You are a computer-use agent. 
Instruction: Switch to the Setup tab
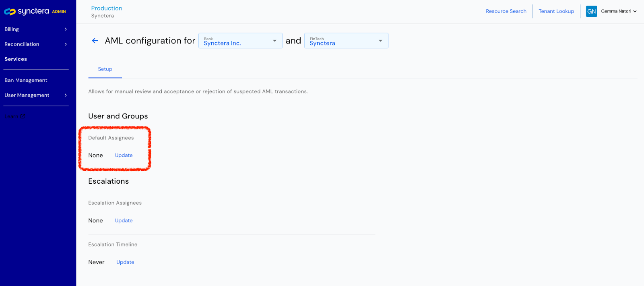105,69
